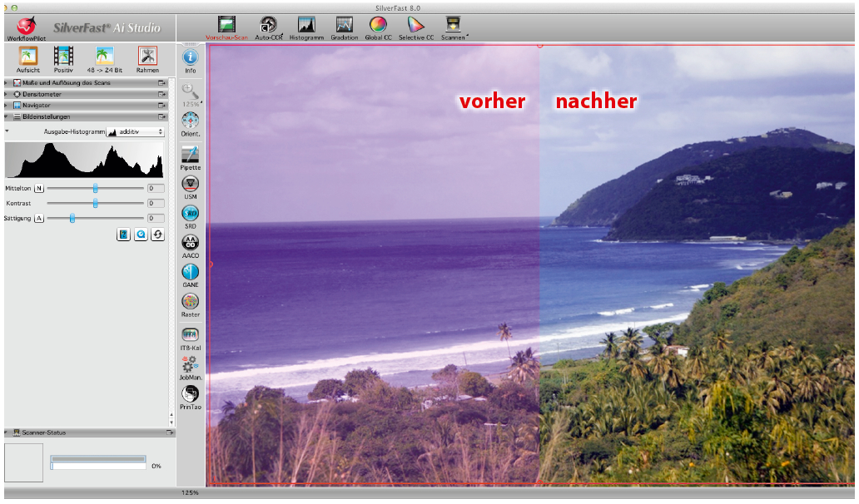Open GANE grain and noise elimination
859x504 pixels.
pyautogui.click(x=190, y=275)
